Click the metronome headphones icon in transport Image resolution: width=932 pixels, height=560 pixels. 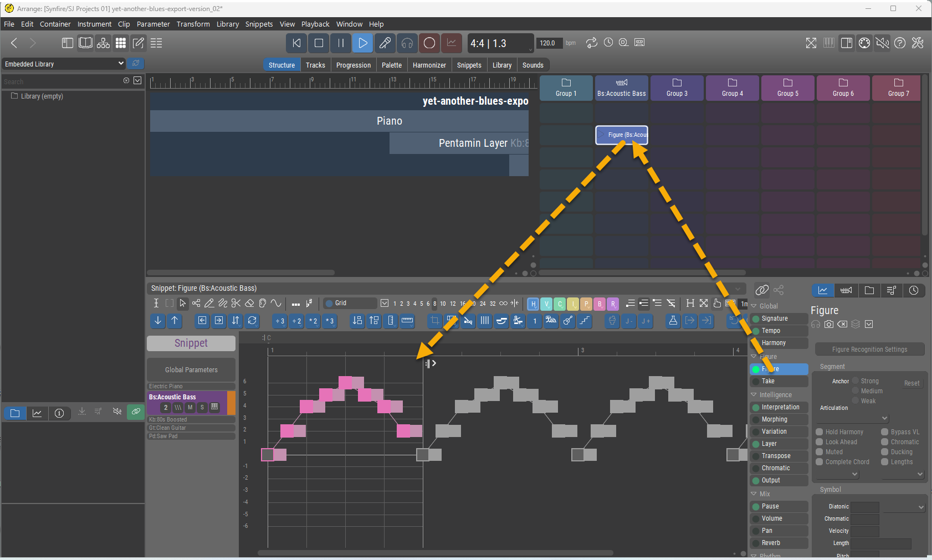(x=407, y=43)
